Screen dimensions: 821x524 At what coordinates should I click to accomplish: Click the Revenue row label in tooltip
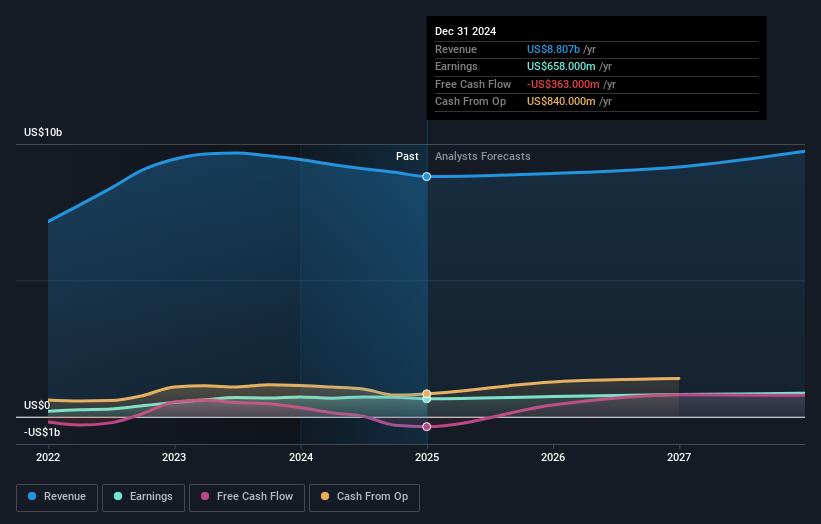coord(456,49)
